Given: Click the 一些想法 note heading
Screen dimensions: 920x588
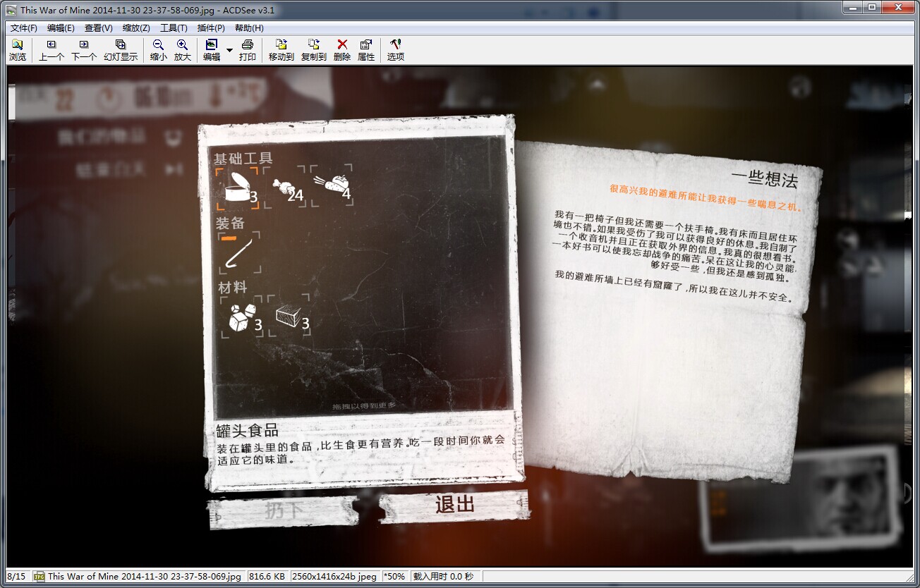Looking at the screenshot, I should (764, 180).
